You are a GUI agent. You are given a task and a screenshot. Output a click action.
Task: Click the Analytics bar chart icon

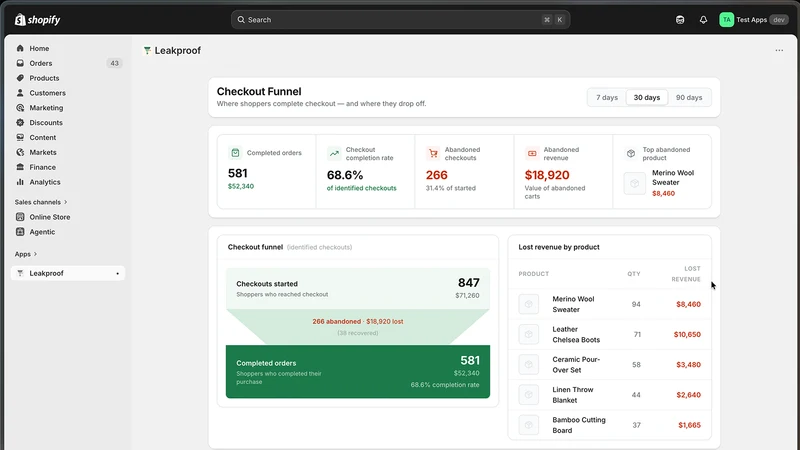click(20, 182)
